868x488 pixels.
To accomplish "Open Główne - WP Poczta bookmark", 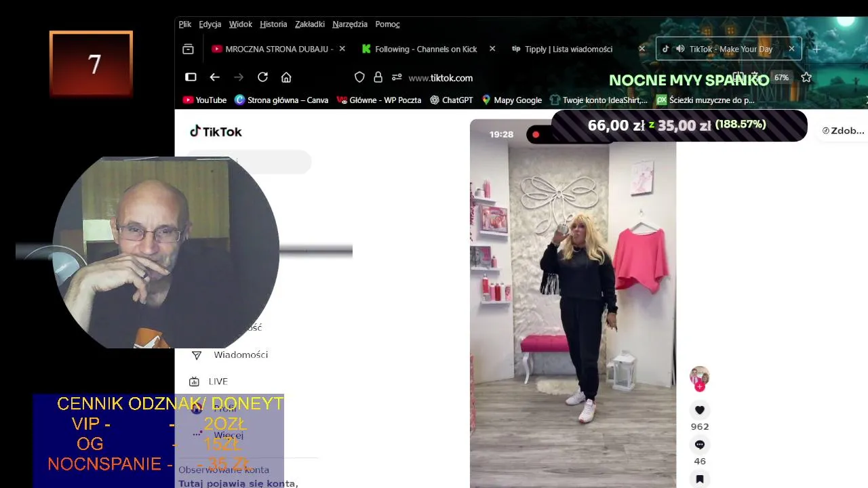I will (x=379, y=100).
